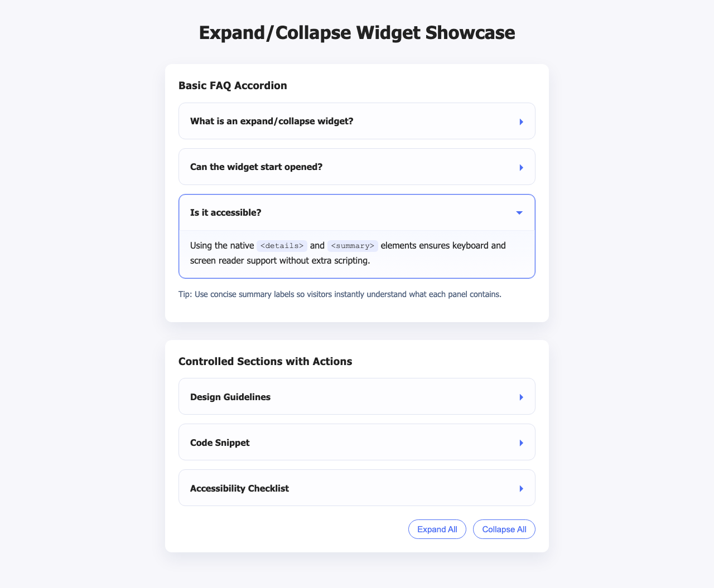The height and width of the screenshot is (588, 714).
Task: Open the 'Can the widget start opened?' panel
Action: pyautogui.click(x=257, y=167)
